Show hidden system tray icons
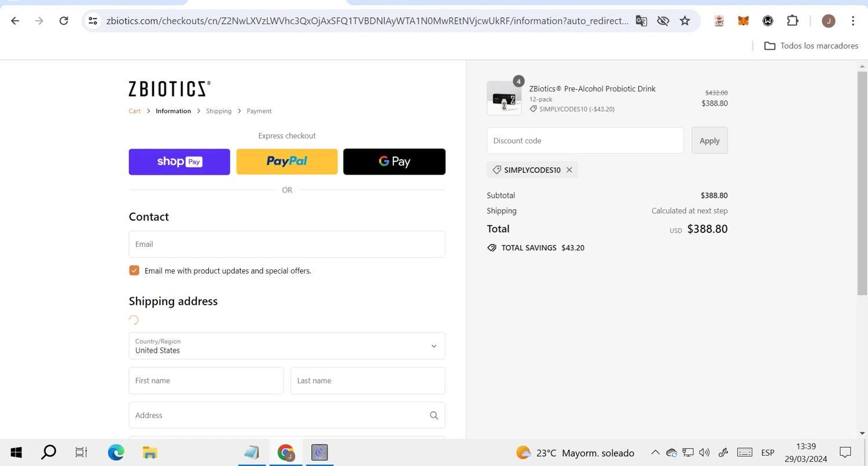 coord(655,453)
